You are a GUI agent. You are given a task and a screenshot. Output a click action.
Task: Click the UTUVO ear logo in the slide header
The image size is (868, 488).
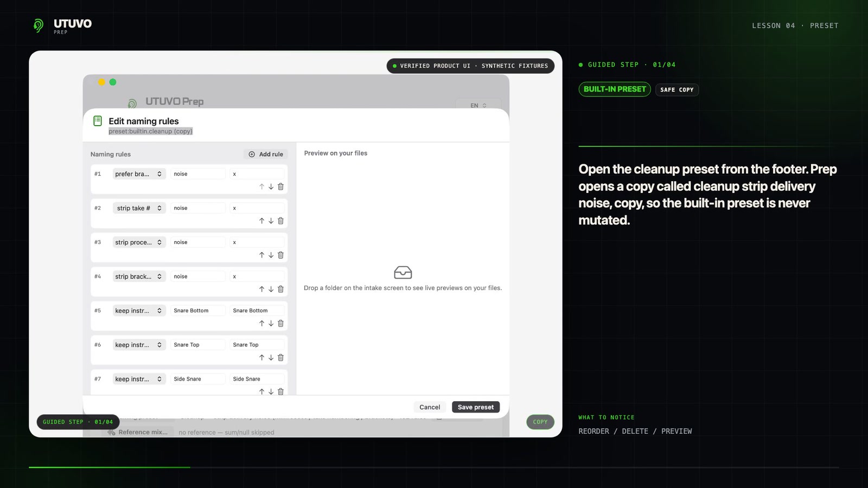tap(38, 25)
